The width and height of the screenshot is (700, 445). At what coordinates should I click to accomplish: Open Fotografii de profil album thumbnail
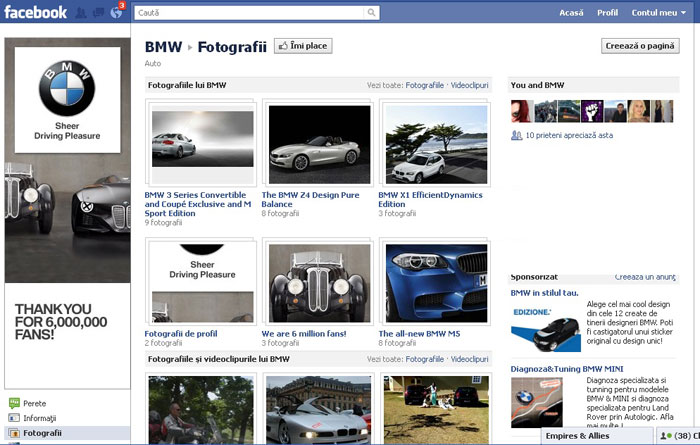coord(203,283)
